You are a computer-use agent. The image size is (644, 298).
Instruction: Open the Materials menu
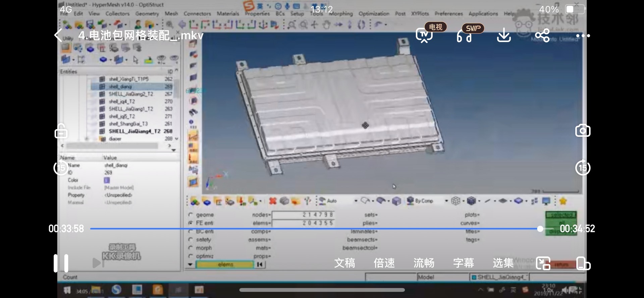[228, 13]
